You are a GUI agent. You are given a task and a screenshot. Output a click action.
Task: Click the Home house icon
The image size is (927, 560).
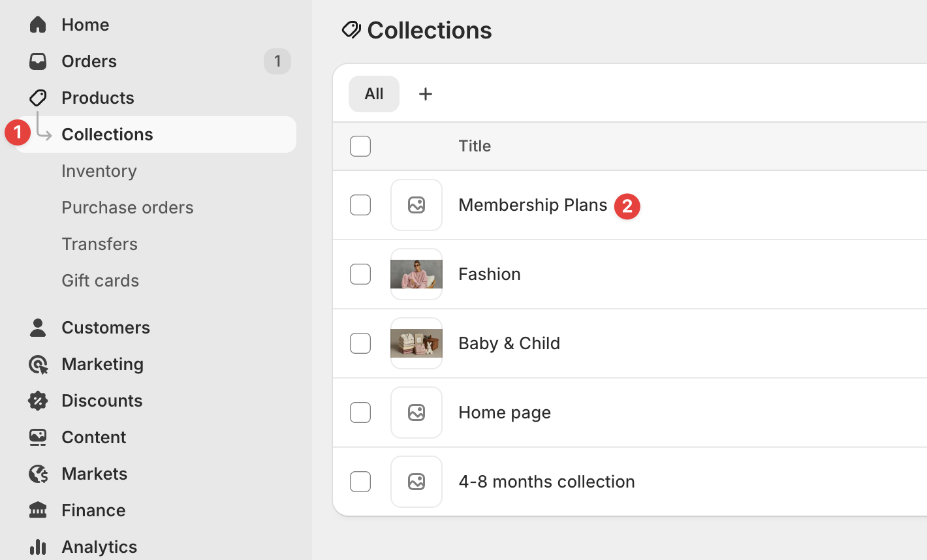[38, 25]
